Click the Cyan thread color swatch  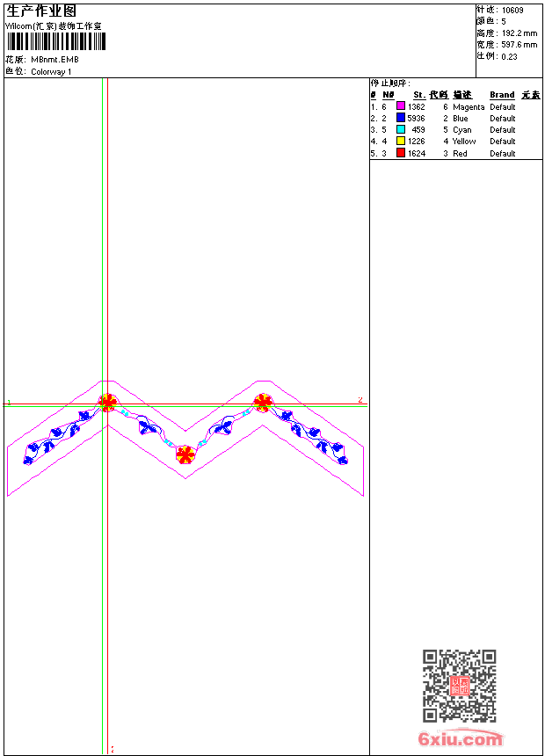click(400, 129)
